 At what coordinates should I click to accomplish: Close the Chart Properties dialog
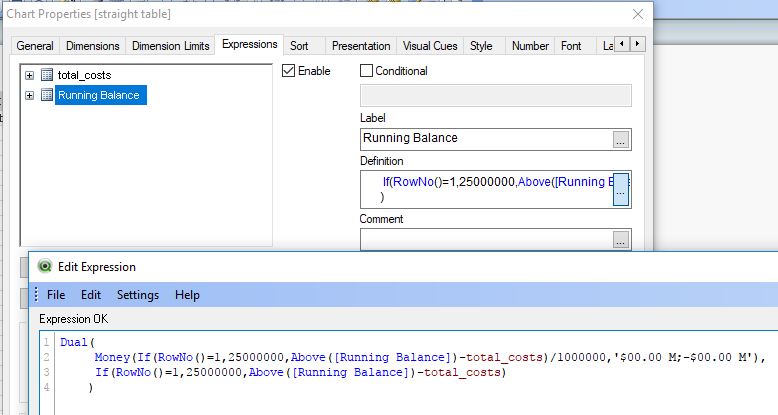[x=638, y=14]
